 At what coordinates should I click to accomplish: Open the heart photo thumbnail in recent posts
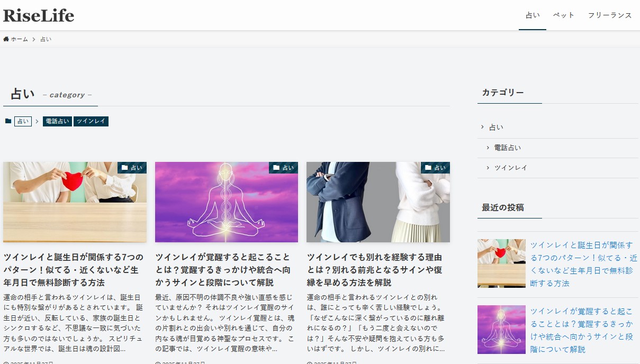501,263
